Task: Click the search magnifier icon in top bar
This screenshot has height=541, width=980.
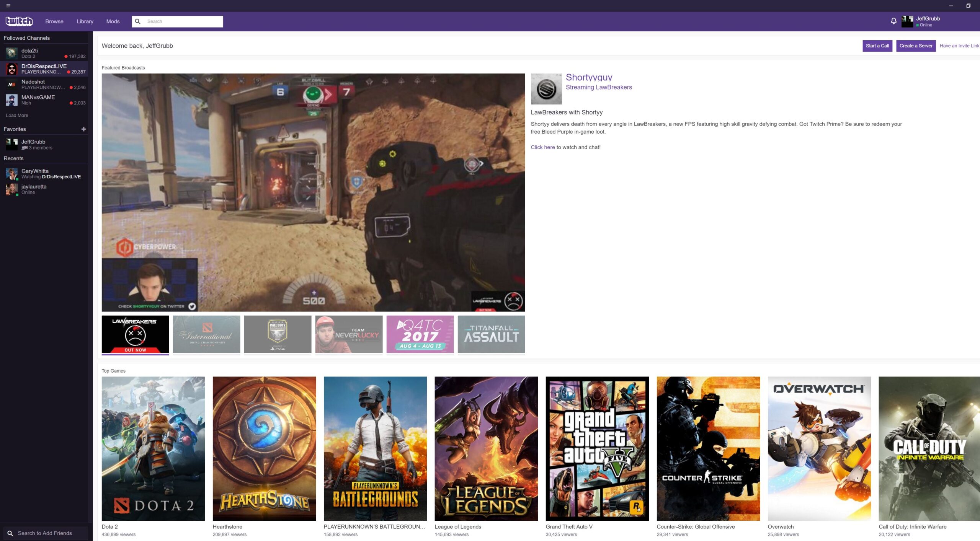Action: coord(138,21)
